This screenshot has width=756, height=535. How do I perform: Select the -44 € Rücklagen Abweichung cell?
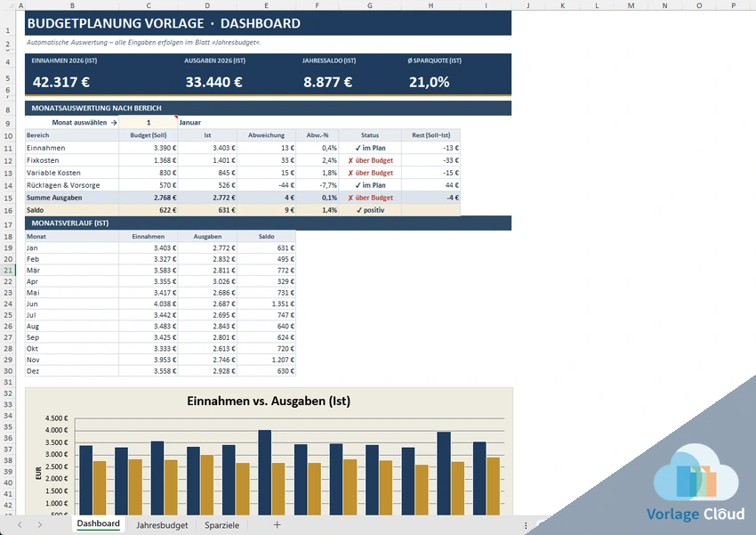pyautogui.click(x=266, y=185)
